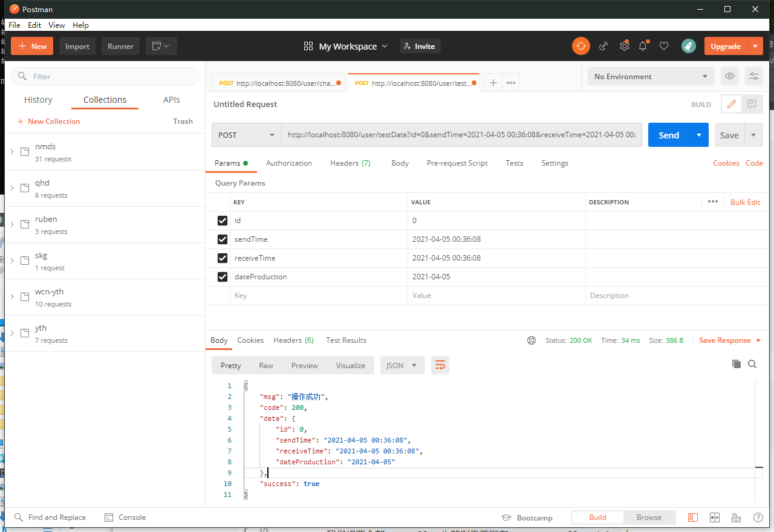This screenshot has height=532, width=774.
Task: Uncheck the sendTime parameter checkbox
Action: 223,239
